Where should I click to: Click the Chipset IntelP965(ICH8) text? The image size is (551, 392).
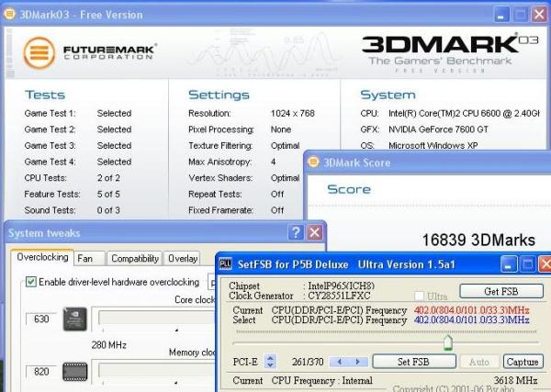(301, 286)
